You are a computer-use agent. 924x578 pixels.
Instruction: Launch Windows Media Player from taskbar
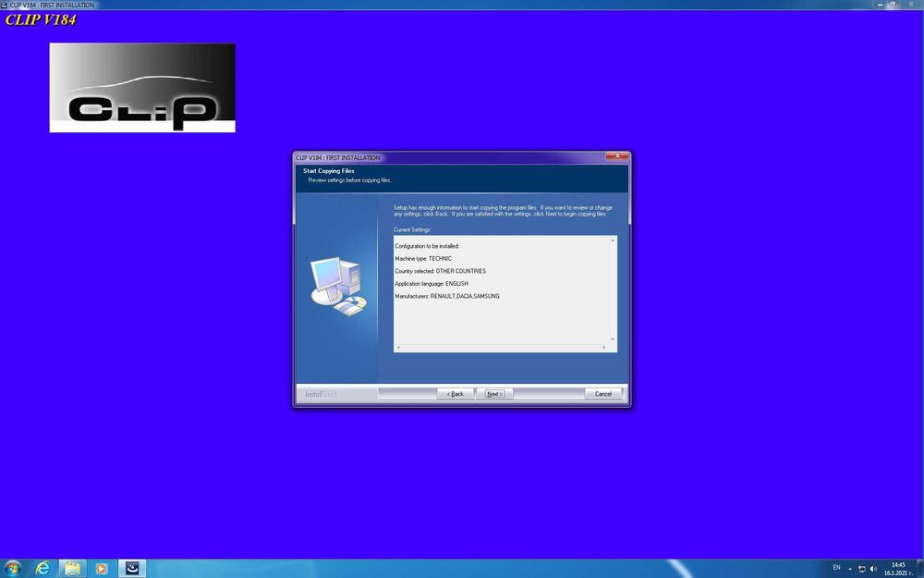point(102,569)
